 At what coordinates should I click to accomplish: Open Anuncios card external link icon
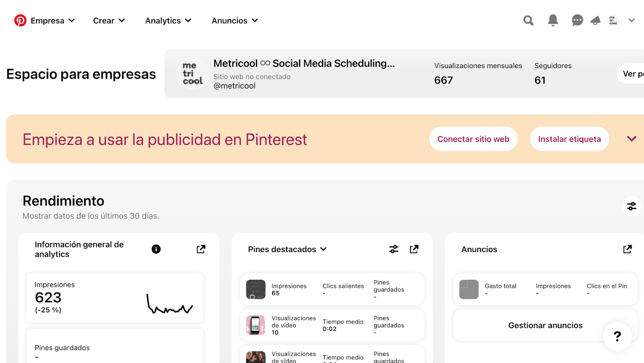point(627,249)
